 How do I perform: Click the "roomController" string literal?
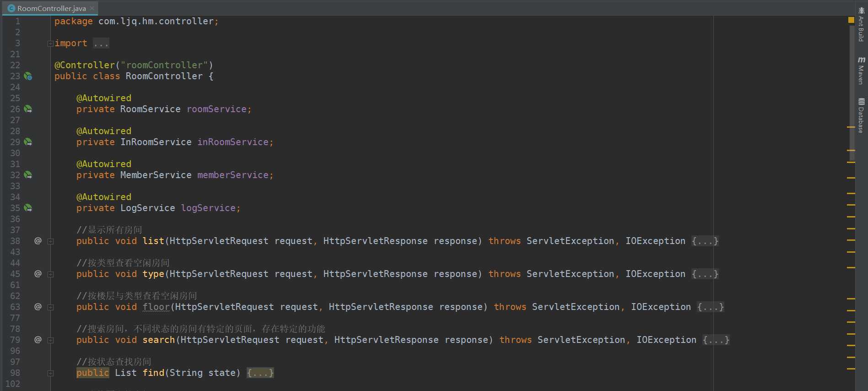click(164, 65)
